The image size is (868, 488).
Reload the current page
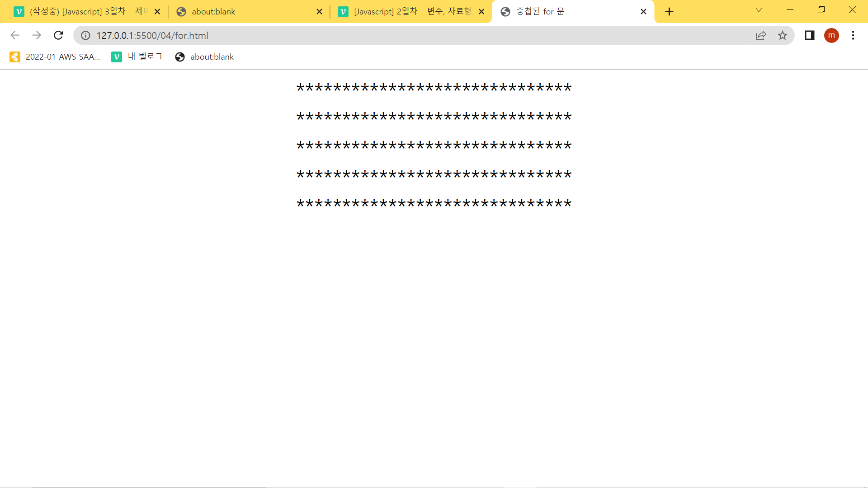click(x=58, y=35)
